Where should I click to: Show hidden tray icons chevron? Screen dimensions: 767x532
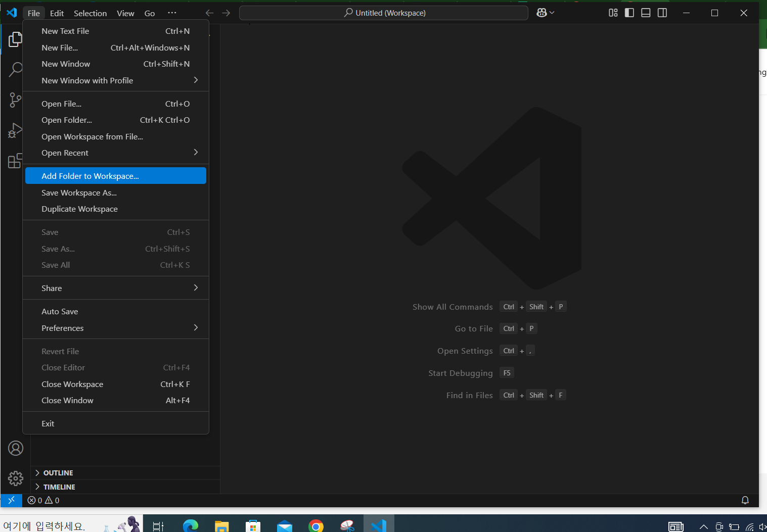pyautogui.click(x=703, y=527)
